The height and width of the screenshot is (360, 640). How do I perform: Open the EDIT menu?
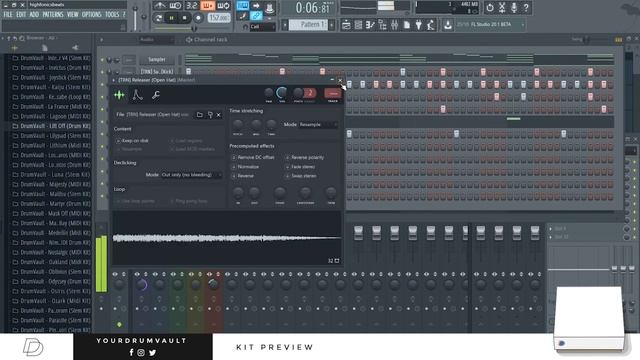(21, 15)
